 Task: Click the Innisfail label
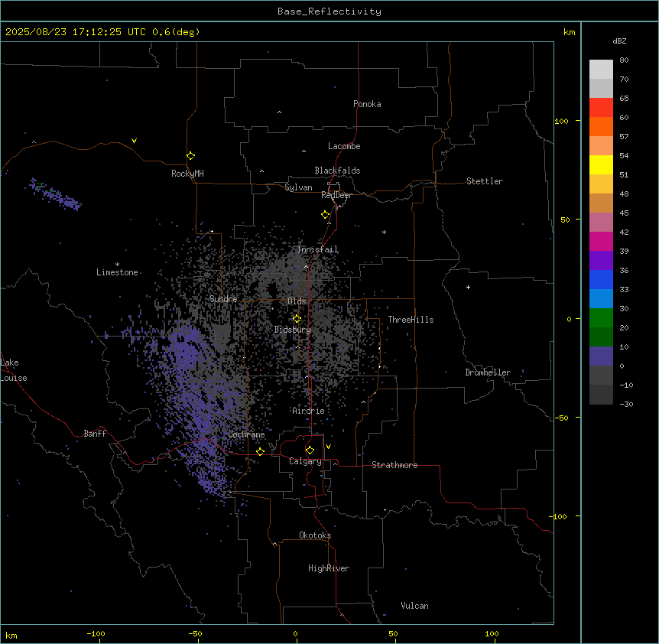tap(318, 249)
